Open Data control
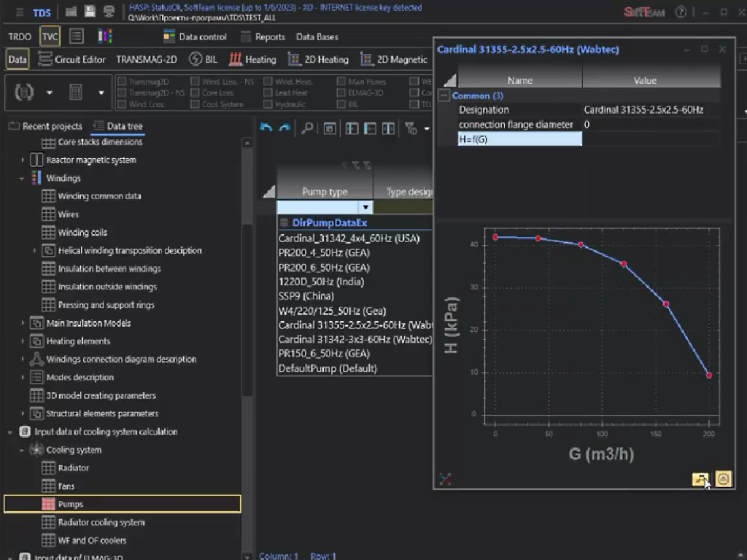Screen dimensions: 747x560 pos(196,36)
